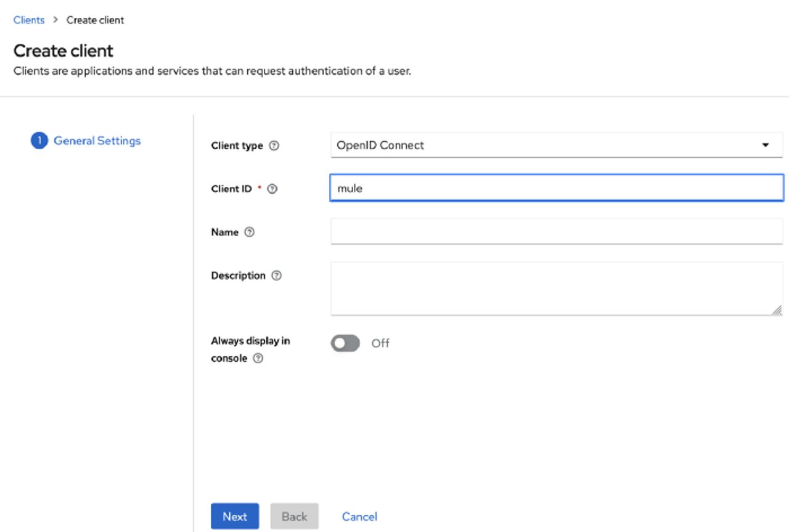Click the empty Name input field
This screenshot has height=532, width=789.
[555, 232]
